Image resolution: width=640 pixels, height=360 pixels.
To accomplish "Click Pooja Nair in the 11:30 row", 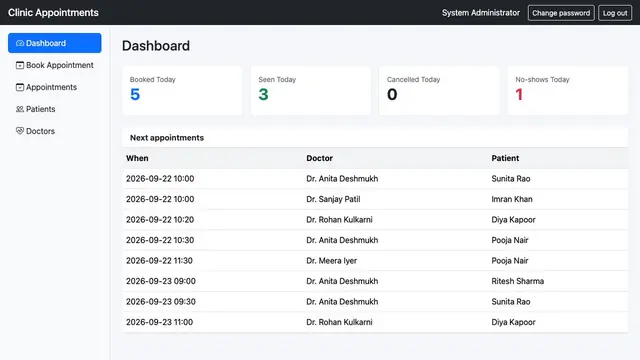I will (x=510, y=260).
